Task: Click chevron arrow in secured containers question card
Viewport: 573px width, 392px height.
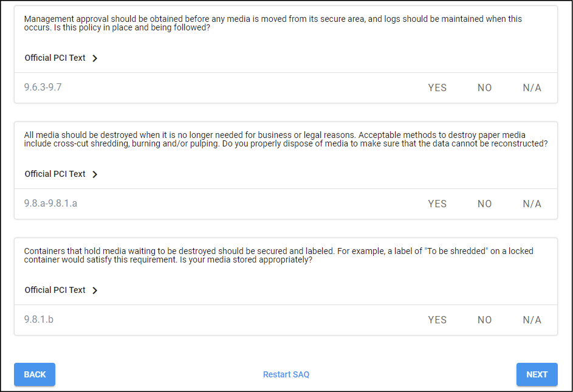Action: 95,291
